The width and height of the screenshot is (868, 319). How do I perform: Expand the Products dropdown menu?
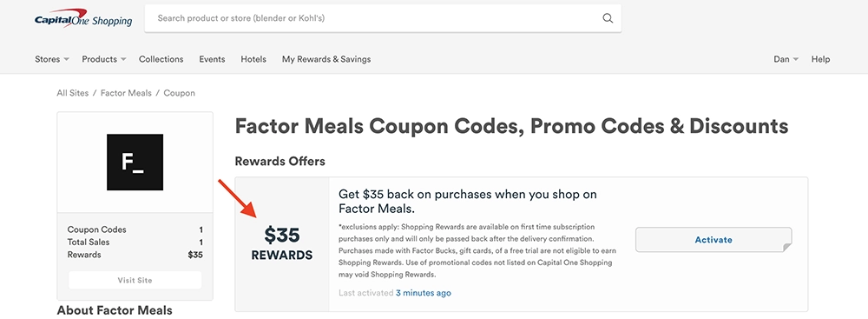(104, 59)
